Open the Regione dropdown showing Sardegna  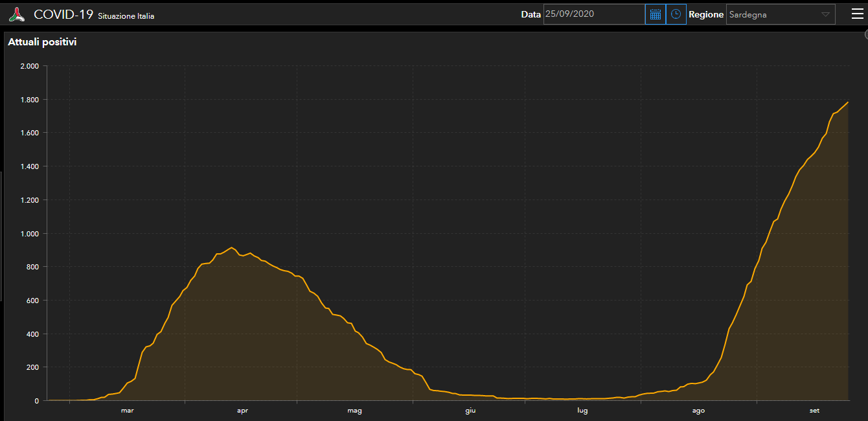780,14
